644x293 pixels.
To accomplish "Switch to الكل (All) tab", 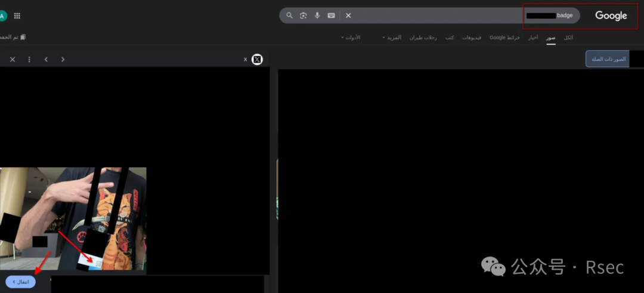I will click(568, 38).
